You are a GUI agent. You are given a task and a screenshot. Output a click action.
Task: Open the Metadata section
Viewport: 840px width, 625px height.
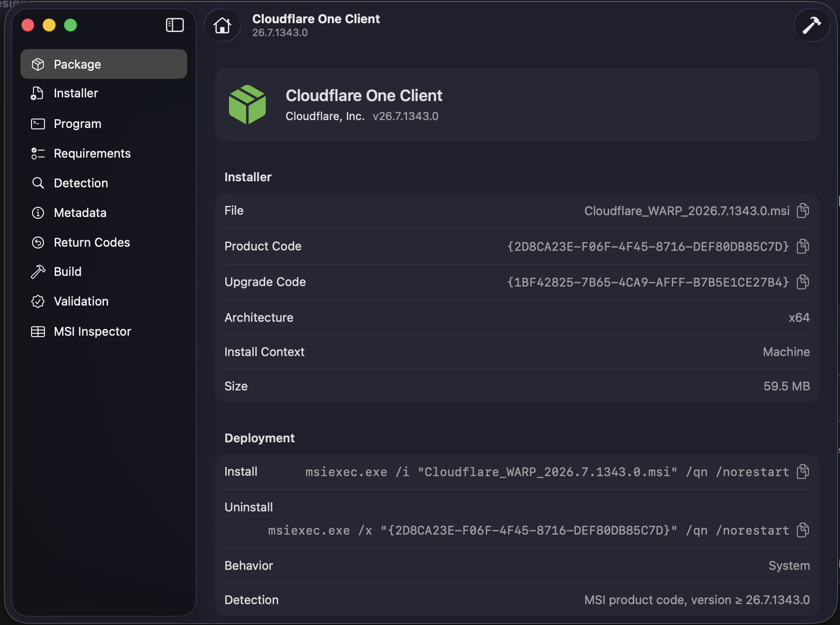[80, 213]
